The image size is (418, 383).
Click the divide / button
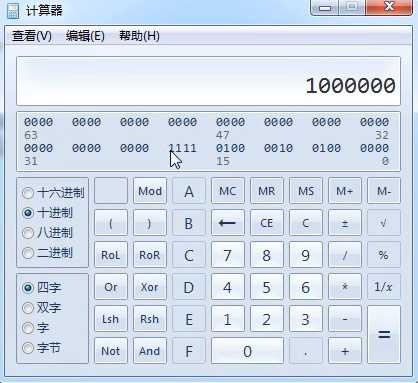(345, 255)
